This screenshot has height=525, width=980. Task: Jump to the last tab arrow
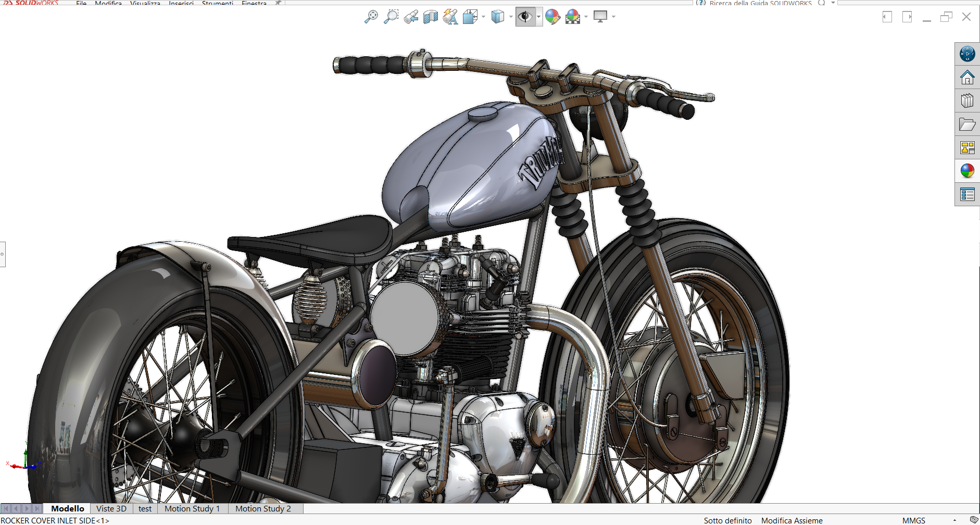coord(37,509)
